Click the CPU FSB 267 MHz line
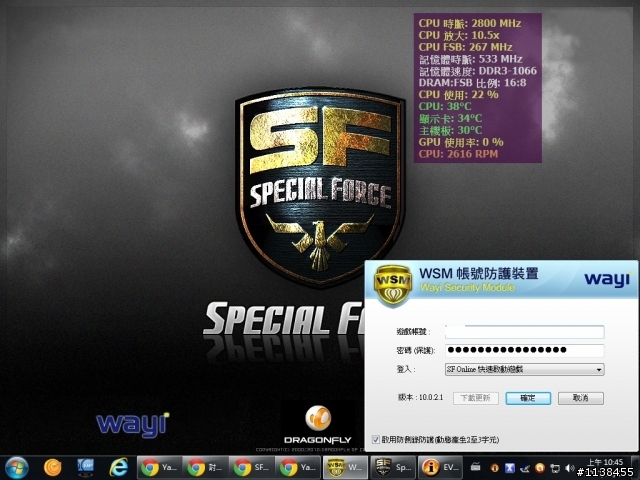 click(x=465, y=47)
